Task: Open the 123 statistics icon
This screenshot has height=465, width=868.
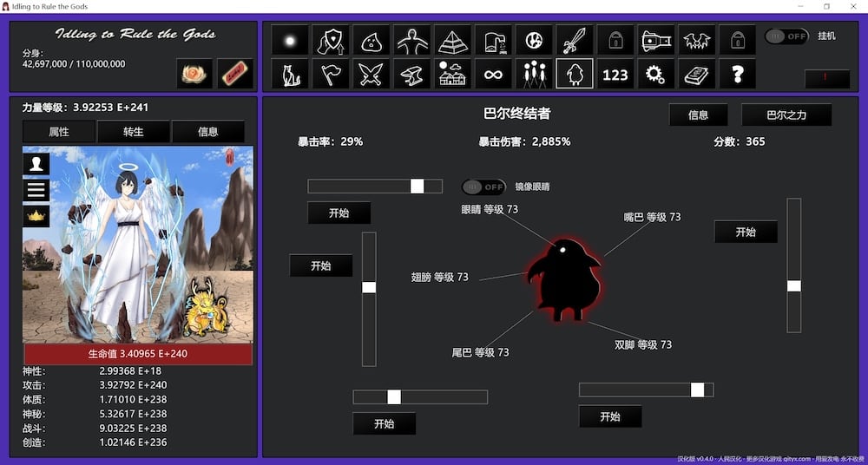Action: [x=615, y=74]
